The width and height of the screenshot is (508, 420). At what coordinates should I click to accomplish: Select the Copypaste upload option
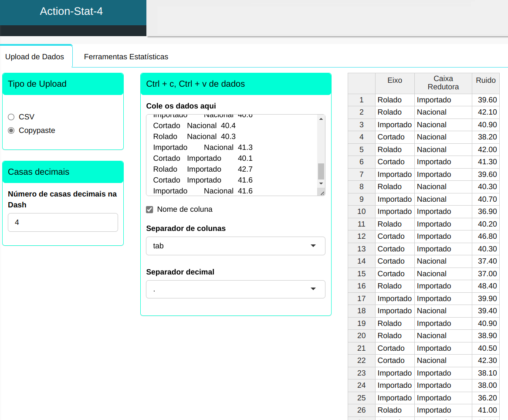[x=11, y=130]
